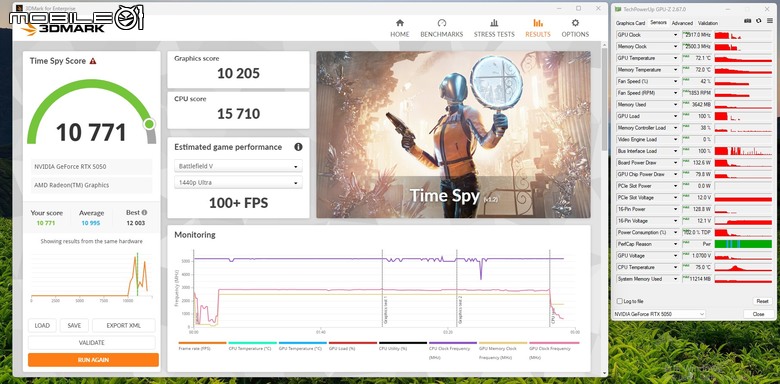Toggle the CPU Temperature legend item
Viewport: 780px width, 384px height.
coord(252,346)
